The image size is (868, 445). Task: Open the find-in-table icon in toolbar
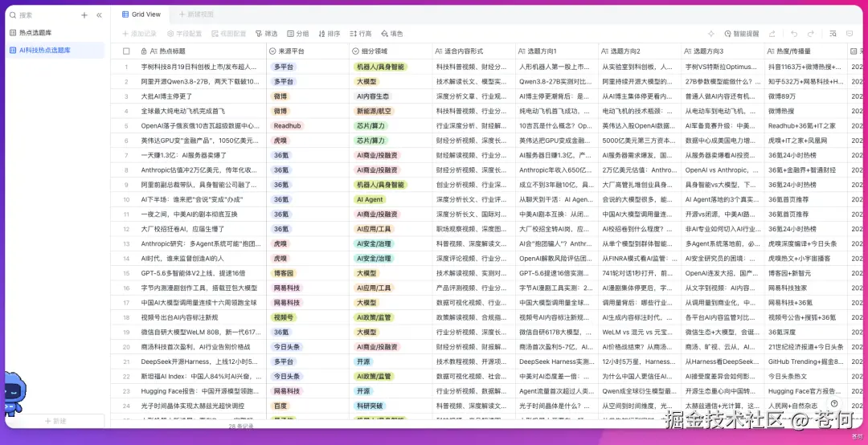tap(833, 34)
